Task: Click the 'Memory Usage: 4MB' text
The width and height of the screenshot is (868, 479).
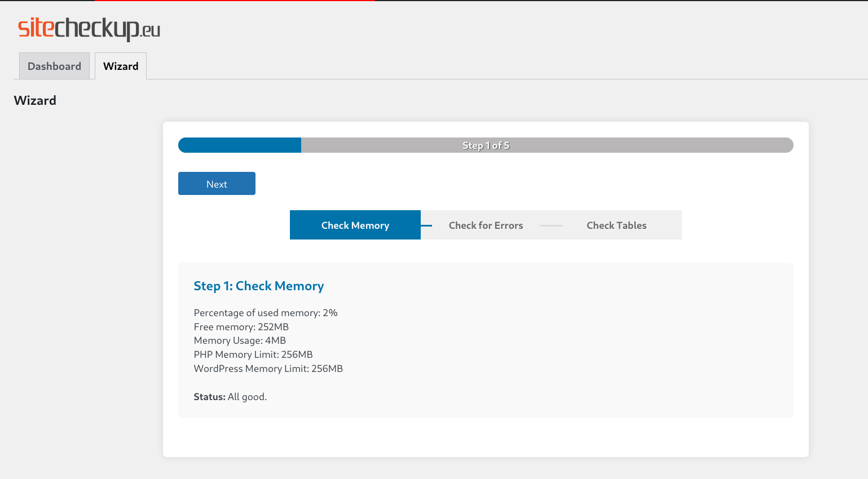Action: point(240,340)
